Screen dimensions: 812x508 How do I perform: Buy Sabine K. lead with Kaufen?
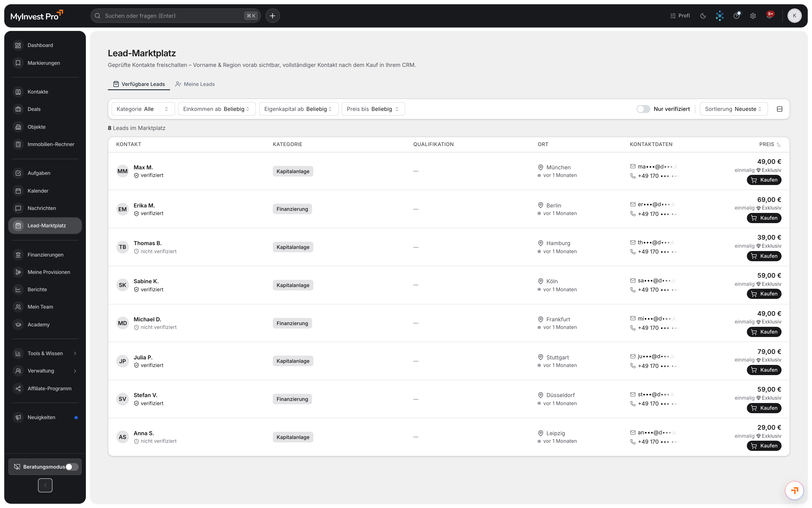point(764,294)
